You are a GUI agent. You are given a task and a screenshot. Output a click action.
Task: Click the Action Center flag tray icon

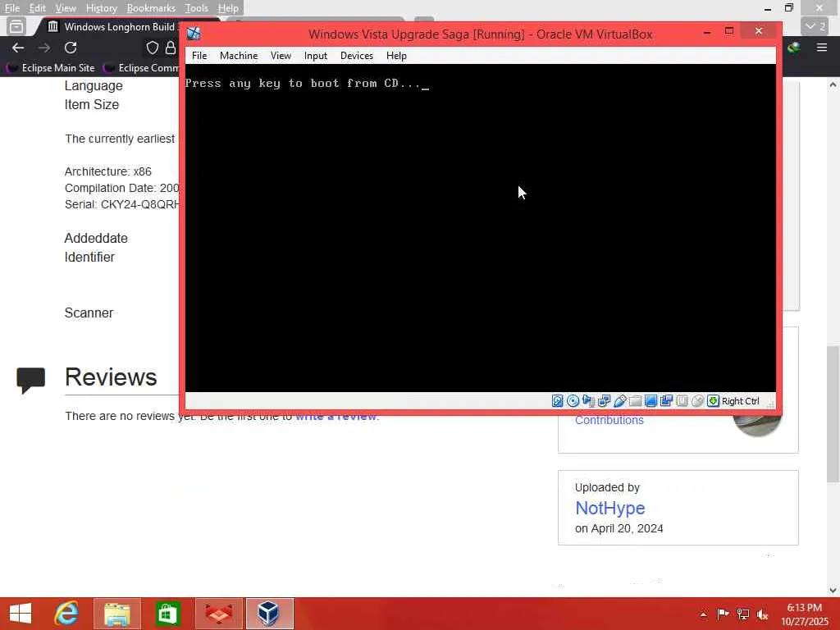tap(723, 614)
